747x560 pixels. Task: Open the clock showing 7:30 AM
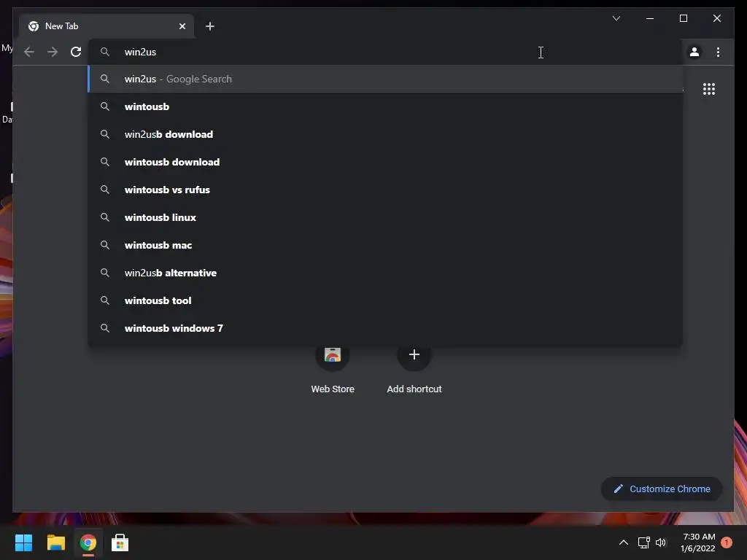click(698, 542)
